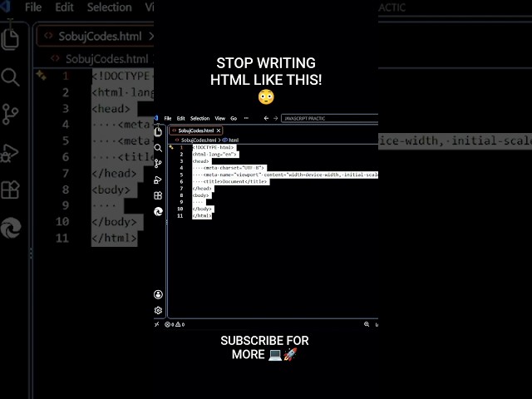Open Source Control in center VS Code window

pyautogui.click(x=158, y=164)
